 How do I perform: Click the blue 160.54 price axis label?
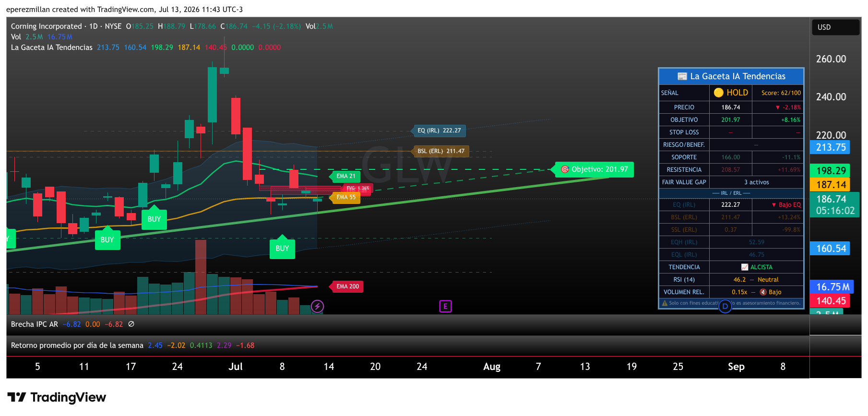830,249
